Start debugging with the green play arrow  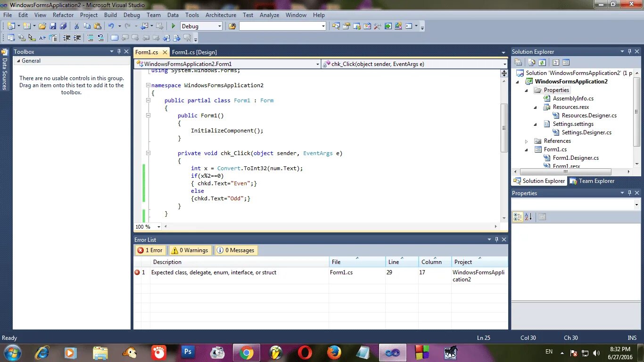[173, 26]
